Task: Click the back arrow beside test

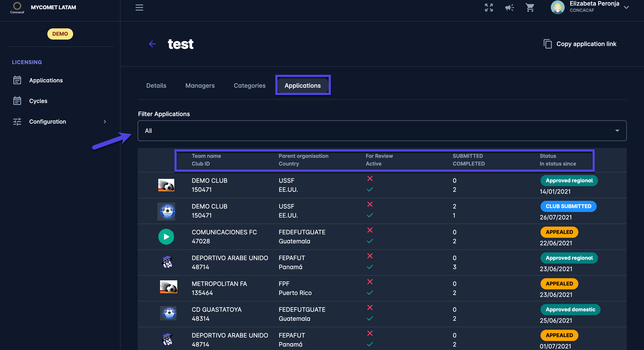Action: [152, 44]
